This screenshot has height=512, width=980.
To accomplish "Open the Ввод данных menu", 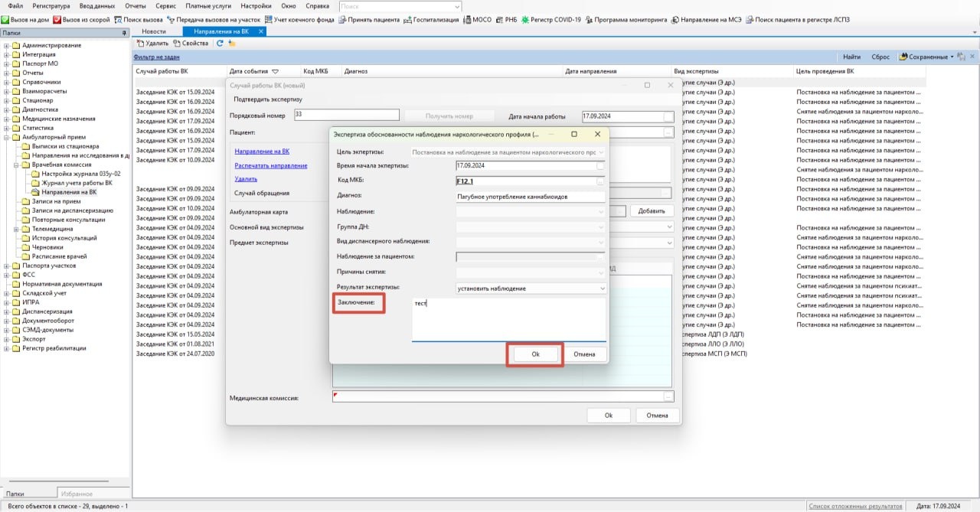I will [x=97, y=5].
